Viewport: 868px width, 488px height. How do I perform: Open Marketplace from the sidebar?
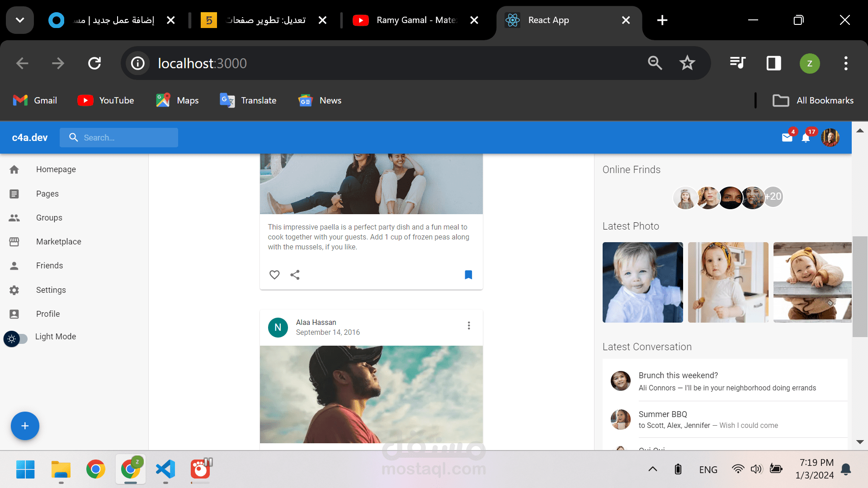pyautogui.click(x=58, y=242)
